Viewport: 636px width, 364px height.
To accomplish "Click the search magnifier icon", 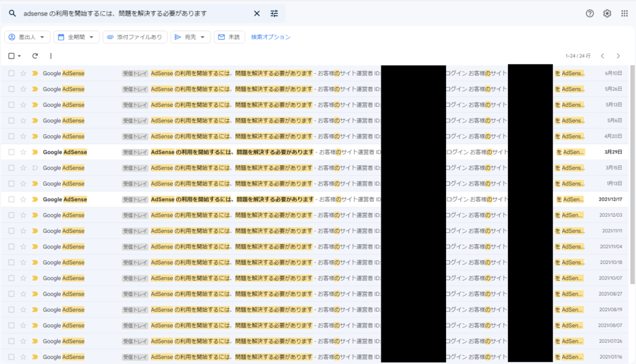I will tap(12, 14).
